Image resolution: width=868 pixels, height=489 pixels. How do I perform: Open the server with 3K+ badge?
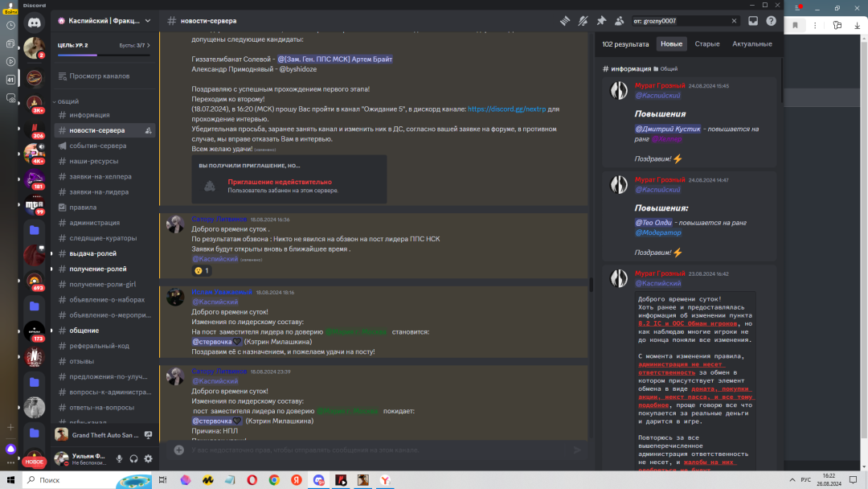click(35, 104)
